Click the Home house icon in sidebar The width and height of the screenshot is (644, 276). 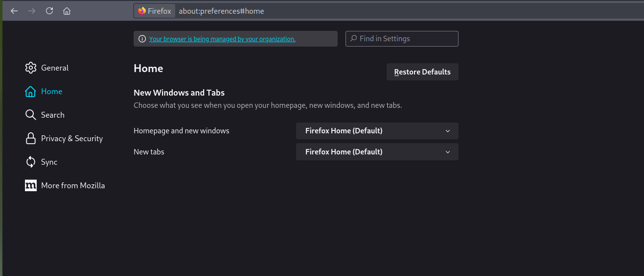tap(31, 91)
